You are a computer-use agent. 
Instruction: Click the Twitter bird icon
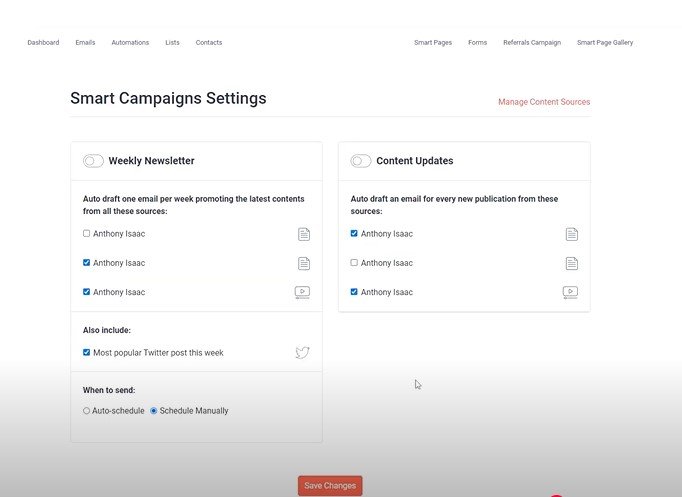tap(302, 352)
